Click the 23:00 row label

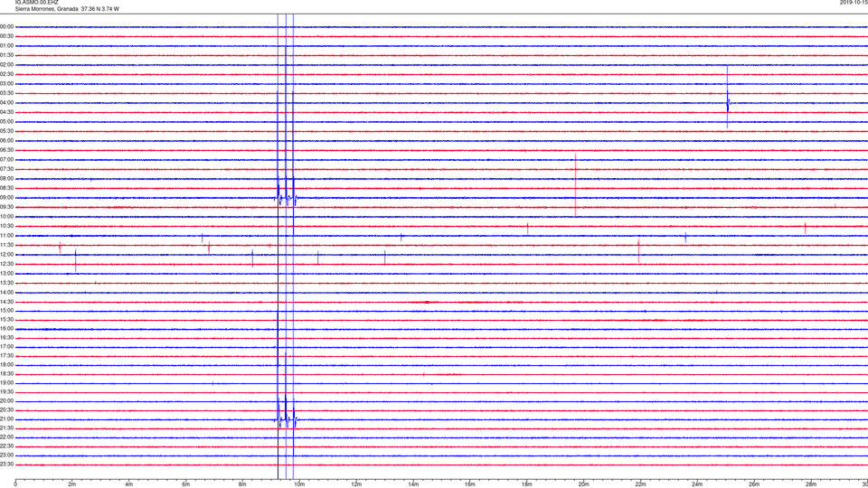coord(6,455)
